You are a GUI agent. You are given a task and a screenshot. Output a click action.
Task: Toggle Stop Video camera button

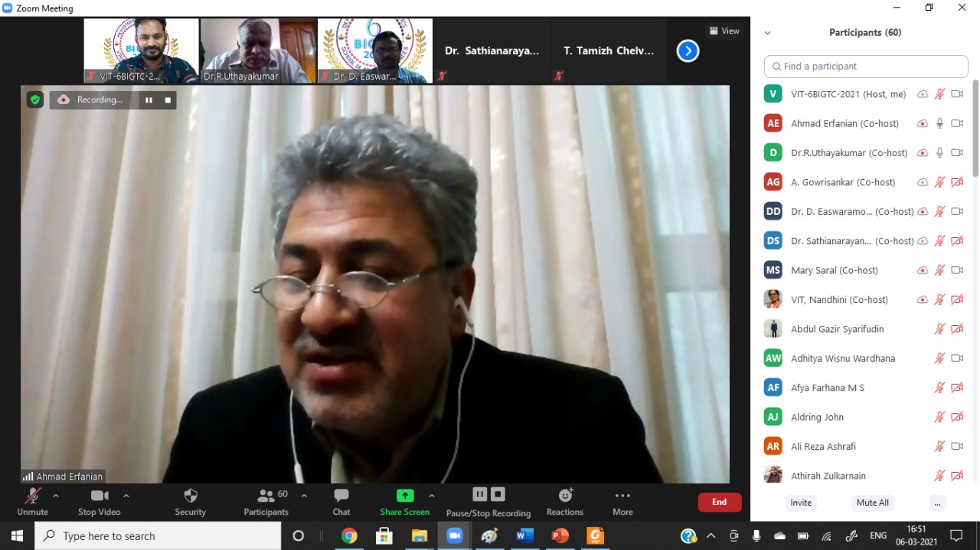(x=99, y=496)
